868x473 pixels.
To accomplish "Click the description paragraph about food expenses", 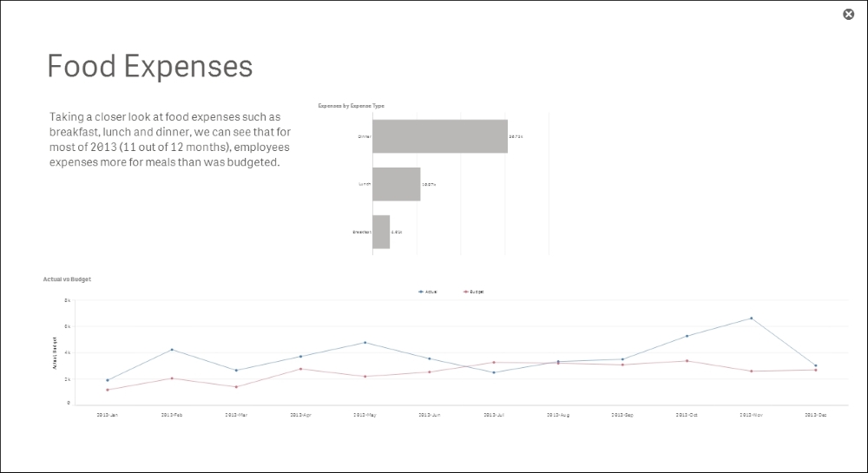I will [x=170, y=140].
